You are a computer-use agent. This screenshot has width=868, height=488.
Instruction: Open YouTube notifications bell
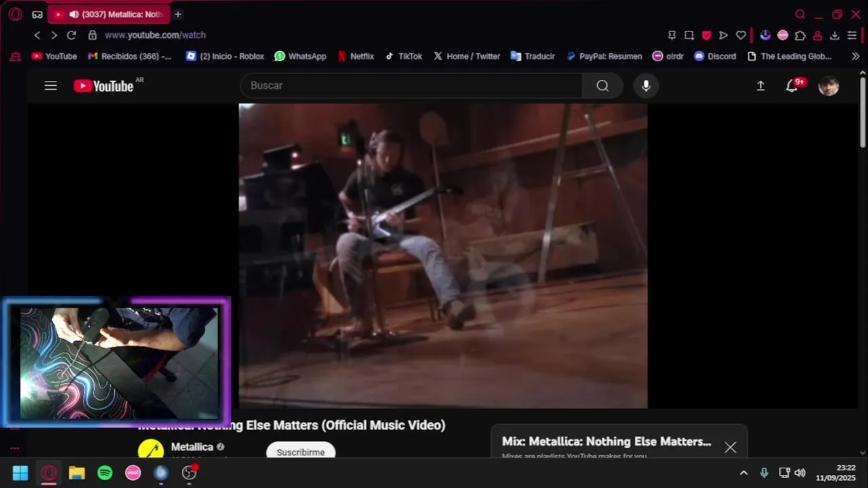click(792, 85)
